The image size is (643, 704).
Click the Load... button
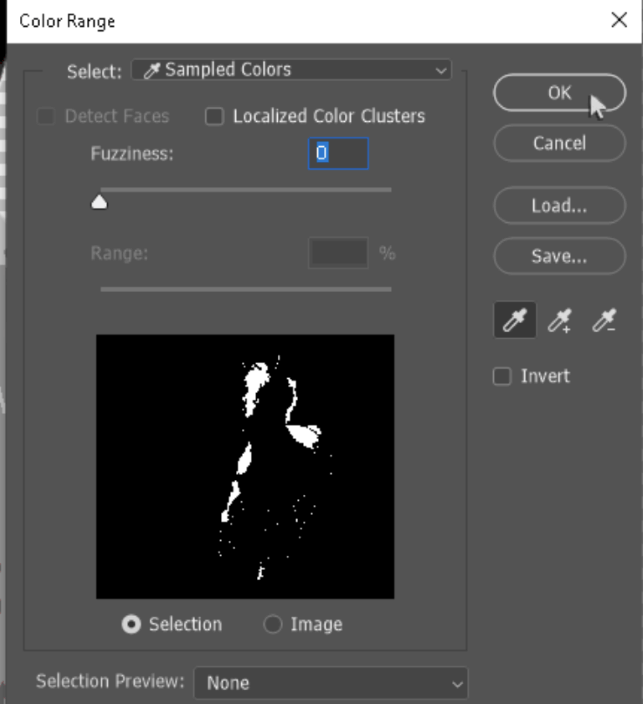(x=559, y=206)
